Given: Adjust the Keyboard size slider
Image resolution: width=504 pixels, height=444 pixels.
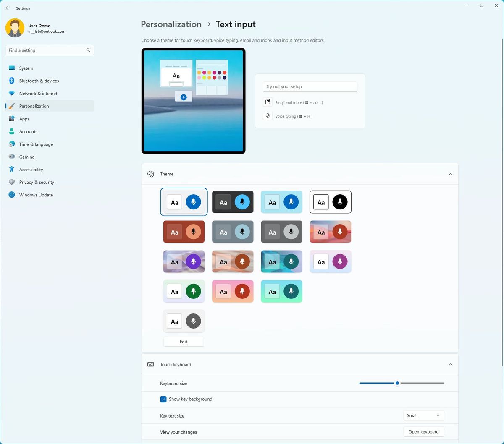Looking at the screenshot, I should point(397,383).
